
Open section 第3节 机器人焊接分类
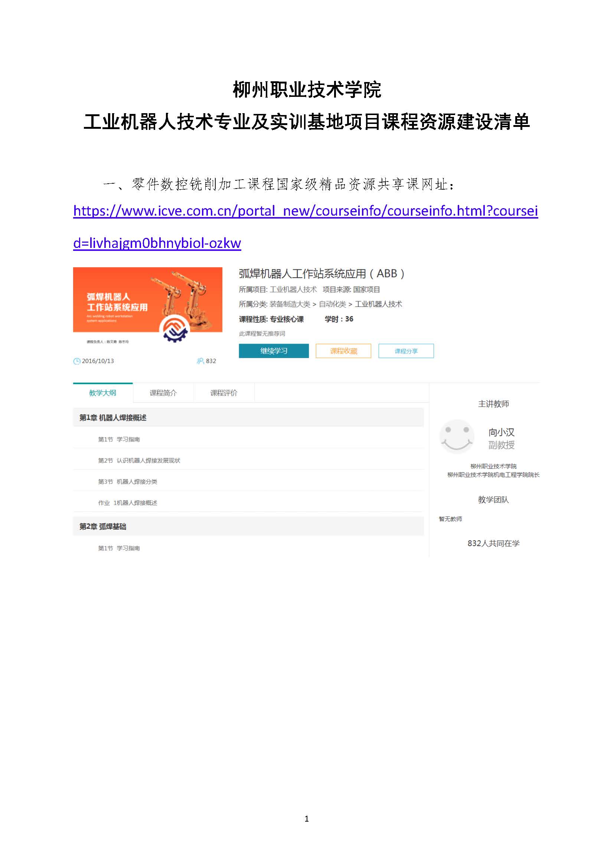[x=128, y=482]
